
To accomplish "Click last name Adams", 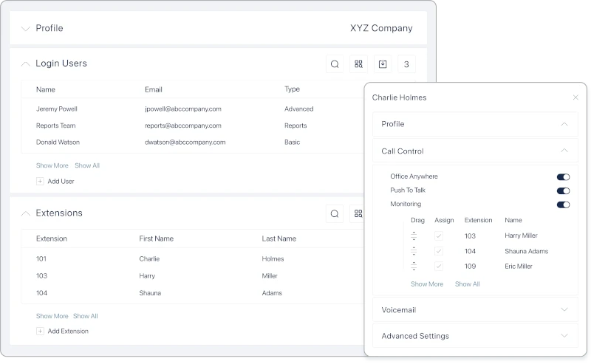I will click(x=272, y=293).
